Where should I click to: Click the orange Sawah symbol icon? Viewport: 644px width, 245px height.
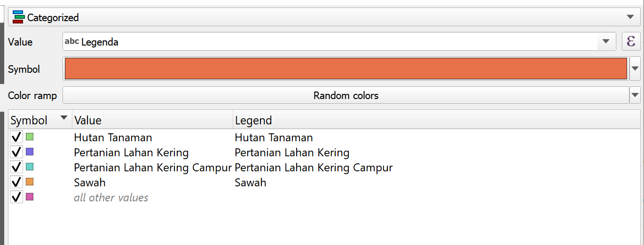point(30,182)
